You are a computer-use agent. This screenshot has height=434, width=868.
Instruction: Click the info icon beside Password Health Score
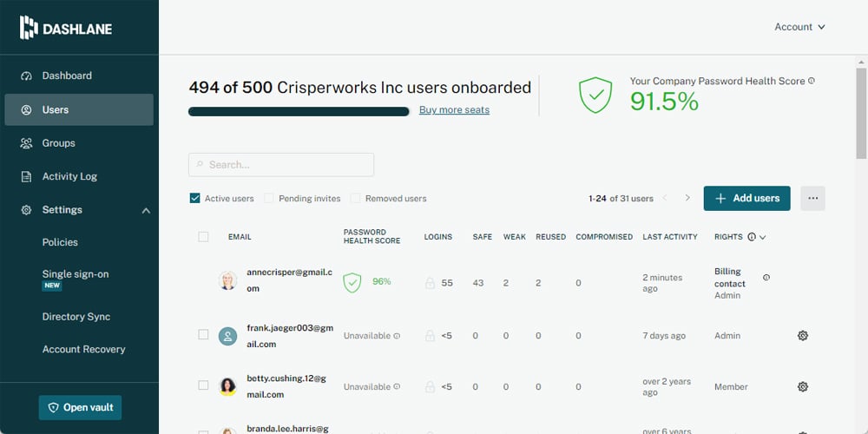[812, 81]
